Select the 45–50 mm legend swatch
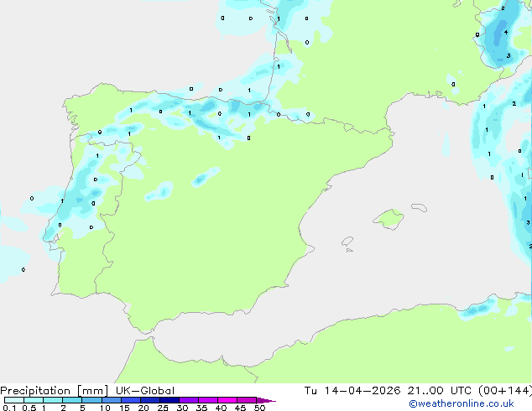The width and height of the screenshot is (532, 411). click(x=247, y=400)
